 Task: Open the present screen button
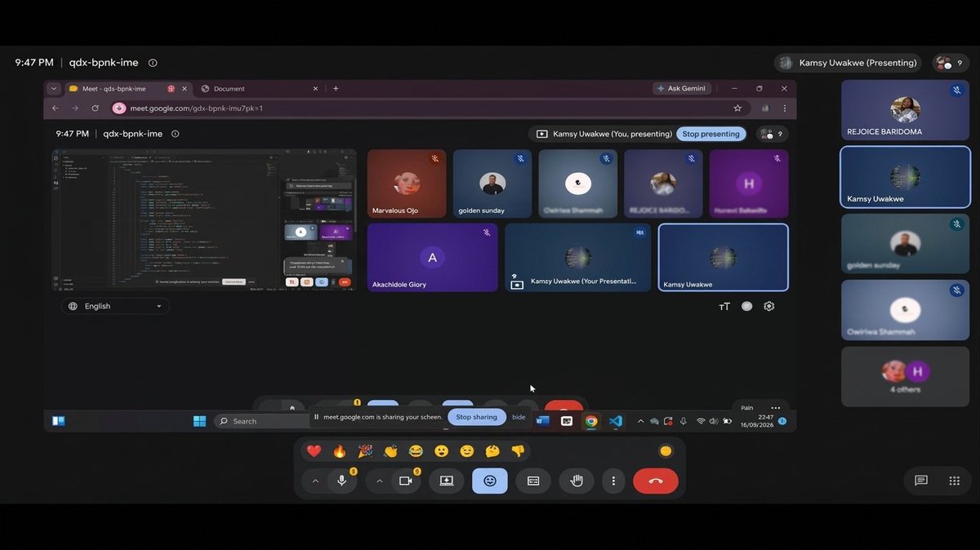click(x=447, y=481)
